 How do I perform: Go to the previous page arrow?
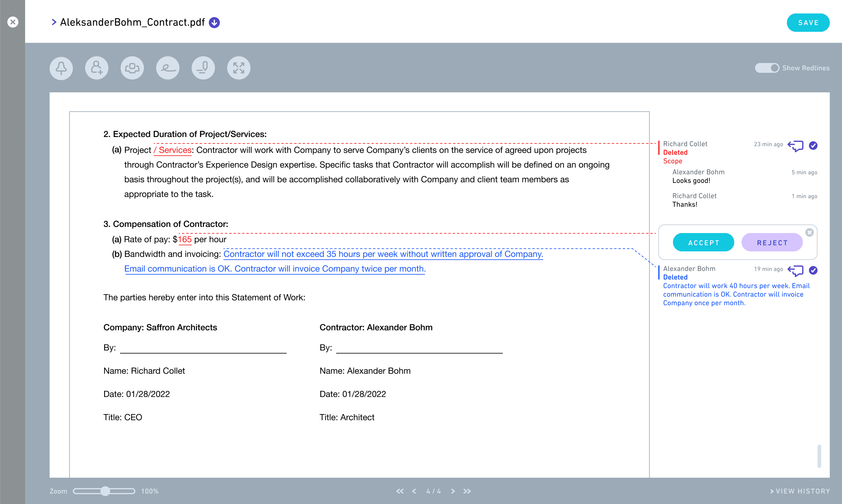point(414,491)
